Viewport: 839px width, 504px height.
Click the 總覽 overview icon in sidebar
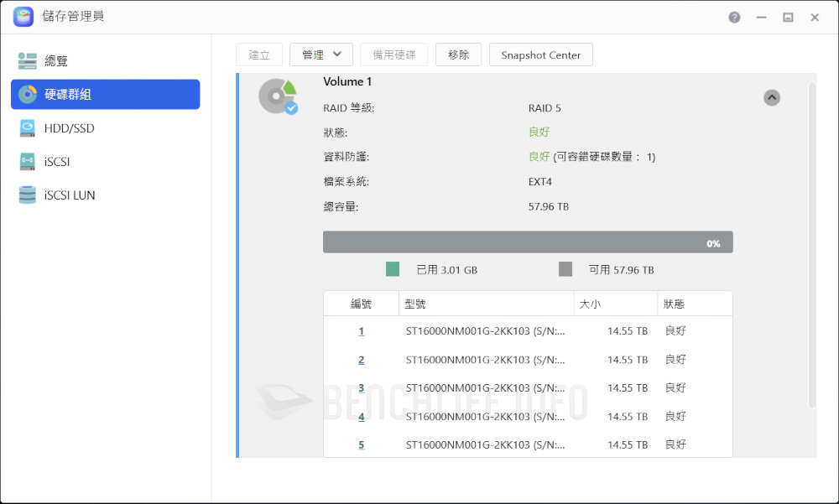(28, 60)
